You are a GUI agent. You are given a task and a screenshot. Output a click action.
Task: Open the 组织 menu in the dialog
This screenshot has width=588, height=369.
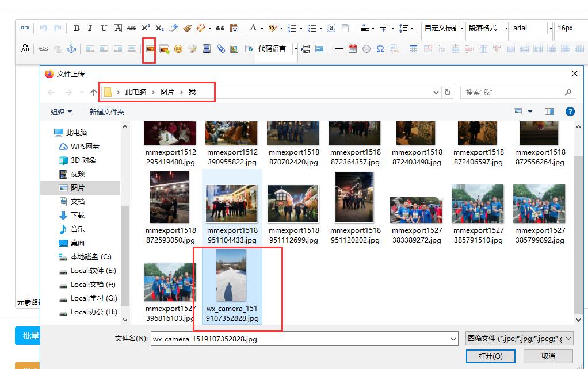coord(61,112)
